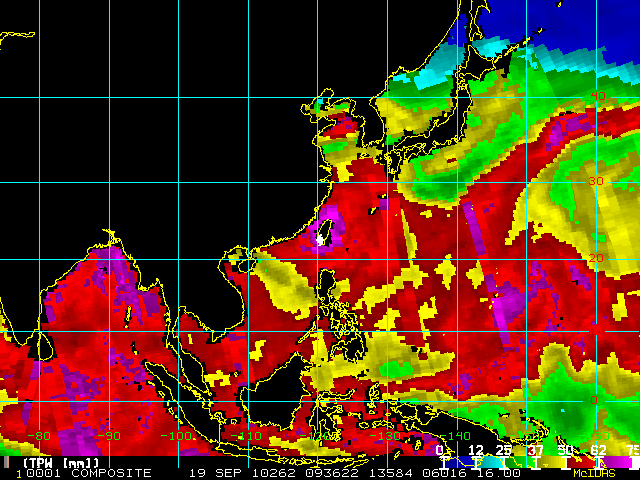Select the Julian day value "10262"
Viewport: 640px width, 480px height.
(x=273, y=473)
